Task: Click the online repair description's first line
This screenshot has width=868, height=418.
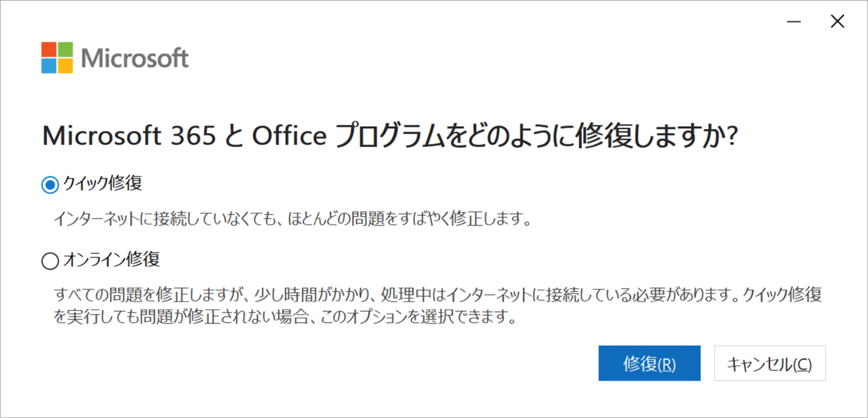Action: coord(438,295)
